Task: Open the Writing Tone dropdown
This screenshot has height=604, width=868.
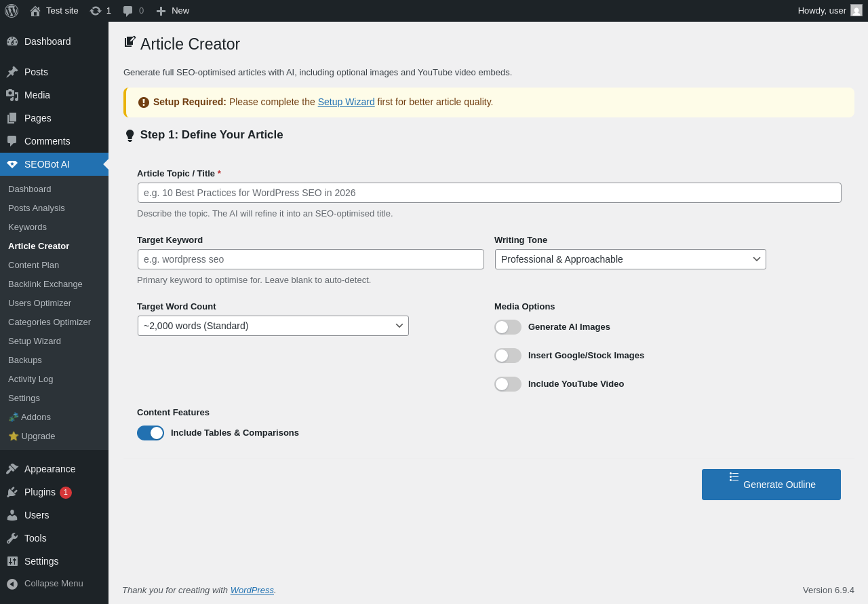Action: 630,259
